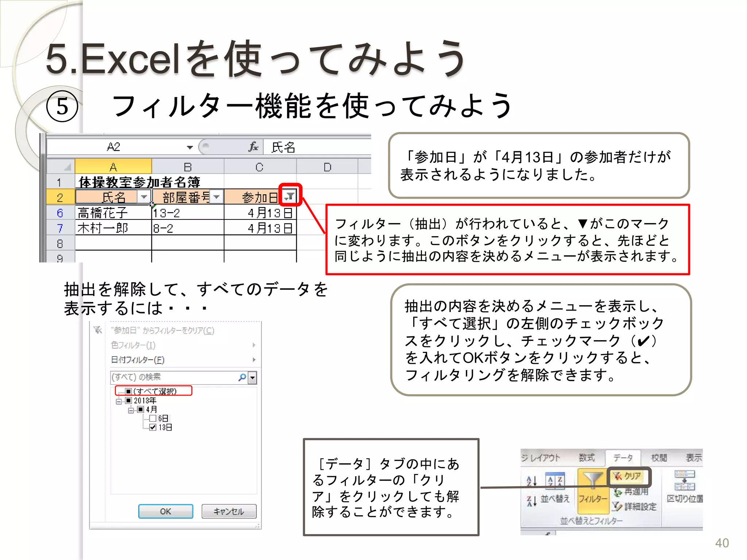Click cell containing 13-2
The width and height of the screenshot is (747, 560).
[187, 213]
